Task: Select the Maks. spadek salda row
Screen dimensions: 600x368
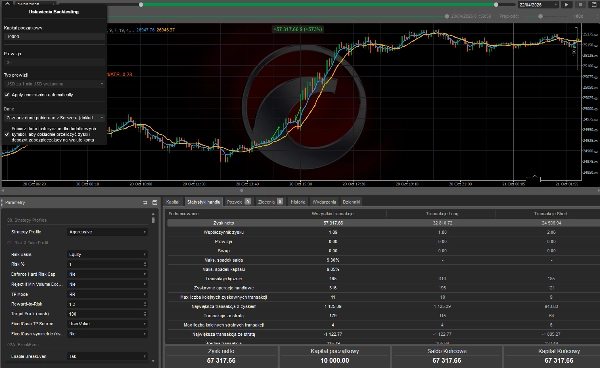Action: coord(383,260)
